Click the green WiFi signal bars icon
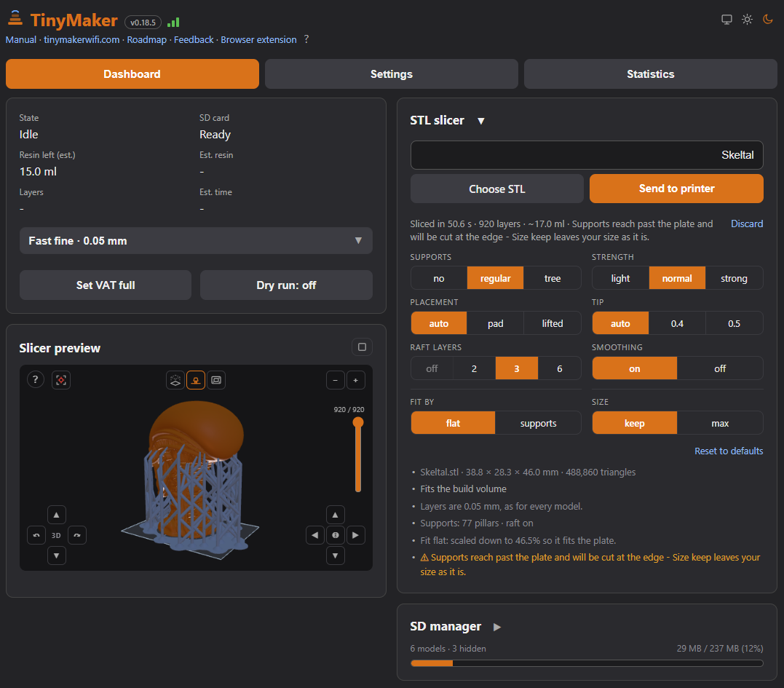The width and height of the screenshot is (784, 688). pos(173,23)
